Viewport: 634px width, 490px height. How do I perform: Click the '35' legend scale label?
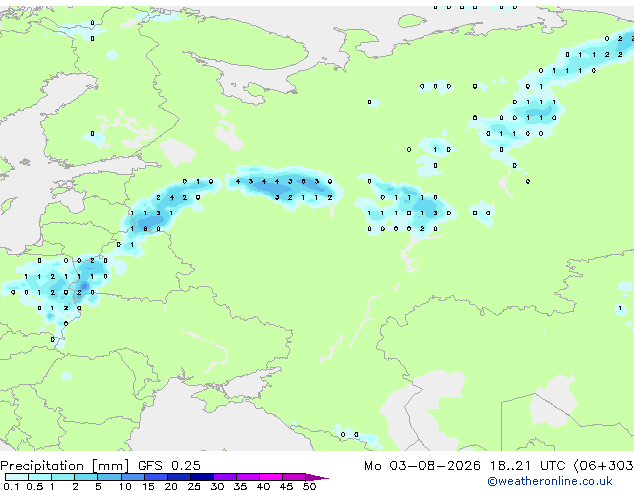[240, 486]
